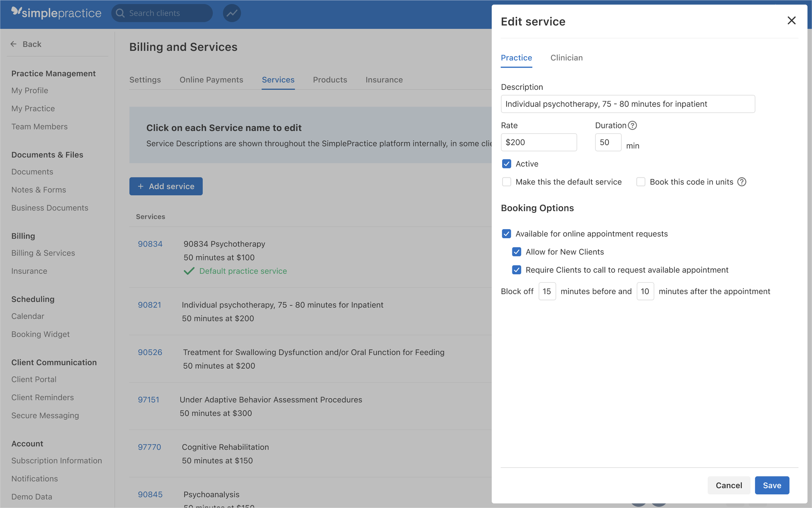Viewport: 812px width, 508px height.
Task: Open Calendar settings
Action: click(28, 316)
